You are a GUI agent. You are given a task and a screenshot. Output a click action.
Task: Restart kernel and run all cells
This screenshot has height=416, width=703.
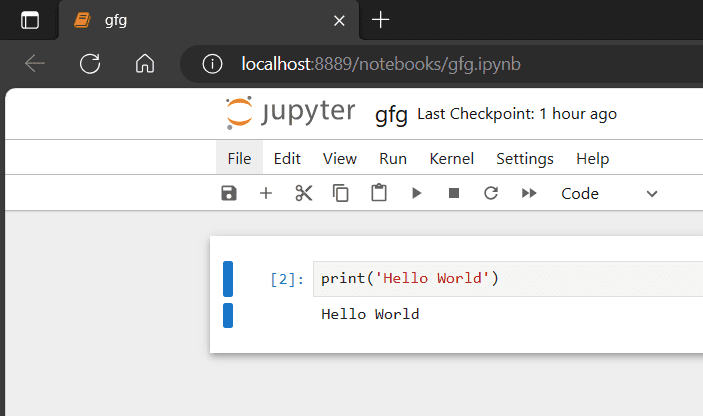click(x=529, y=193)
